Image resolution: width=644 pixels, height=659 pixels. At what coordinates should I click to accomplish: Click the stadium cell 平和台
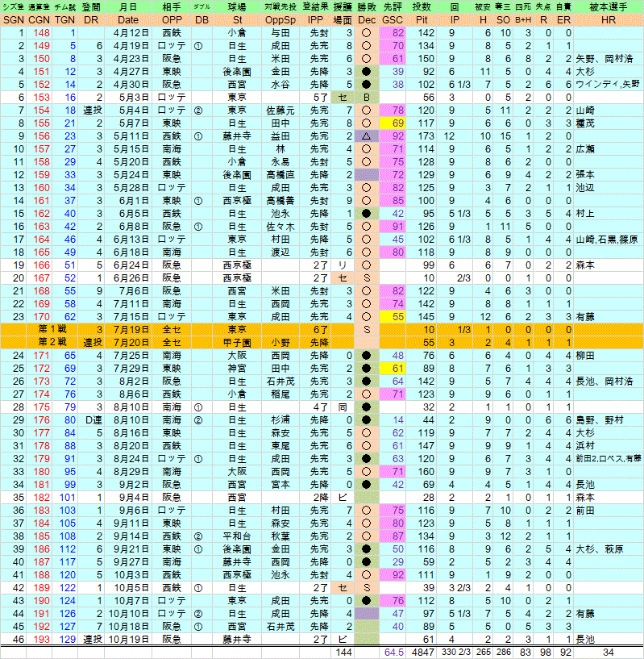pyautogui.click(x=237, y=536)
